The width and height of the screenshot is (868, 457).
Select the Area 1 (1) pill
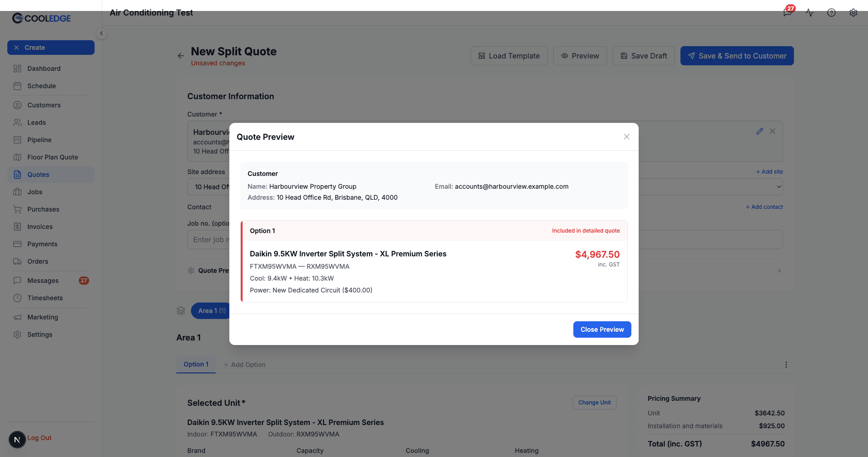212,311
